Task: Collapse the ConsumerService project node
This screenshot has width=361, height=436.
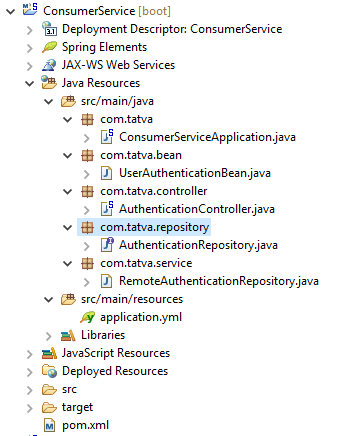Action: pos(11,12)
